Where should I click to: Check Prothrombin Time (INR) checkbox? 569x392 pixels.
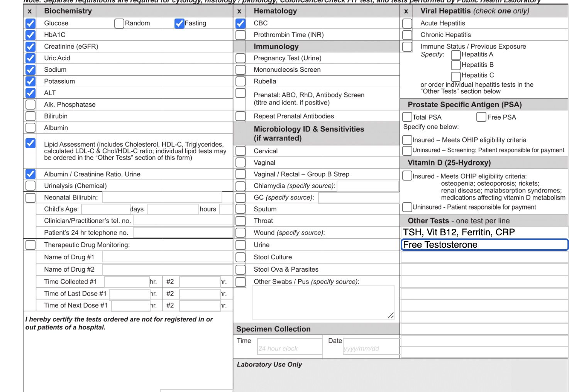[x=240, y=35]
